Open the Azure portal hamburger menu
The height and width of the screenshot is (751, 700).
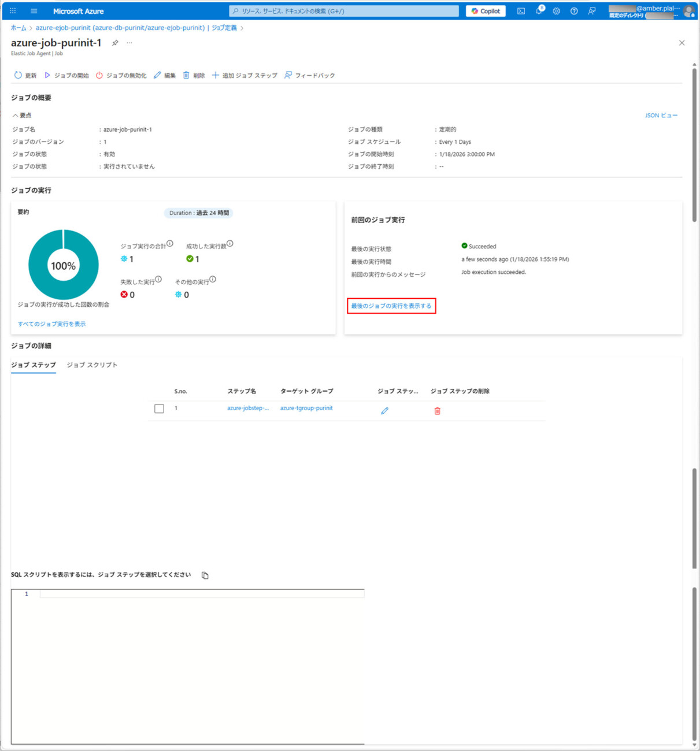(x=34, y=11)
